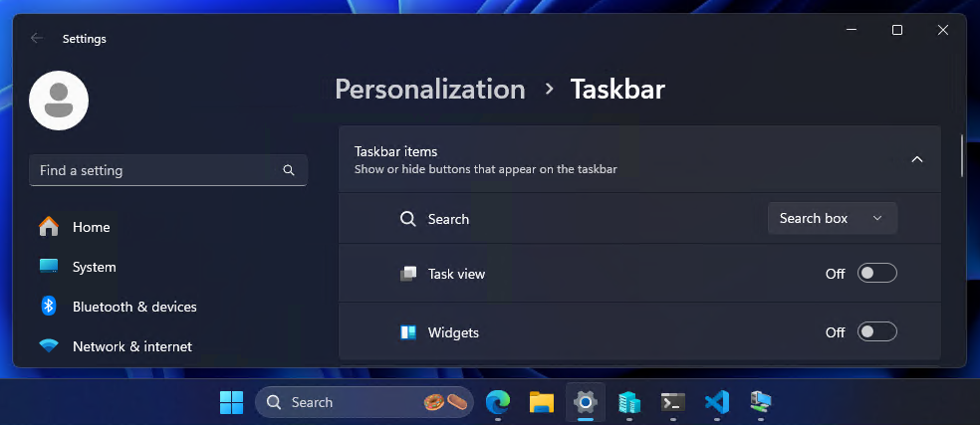The image size is (980, 425).
Task: Click the Search magnifier icon in Taskbar items
Action: 408,219
